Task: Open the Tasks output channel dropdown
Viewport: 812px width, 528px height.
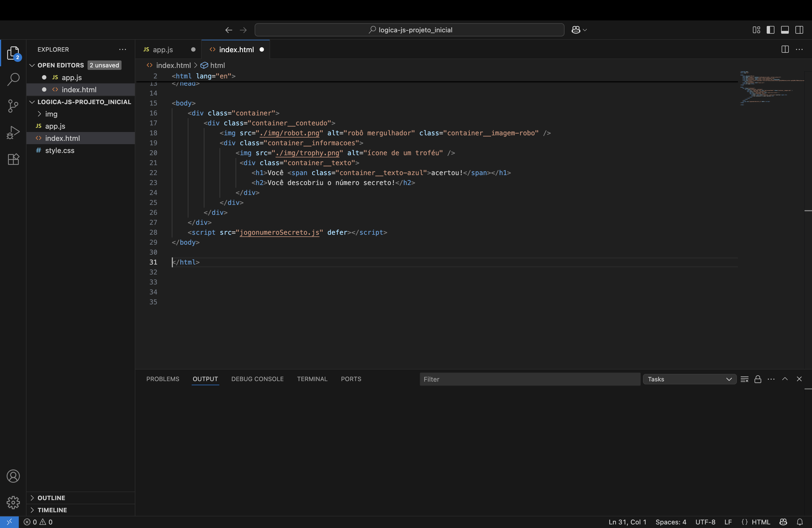Action: [x=690, y=379]
